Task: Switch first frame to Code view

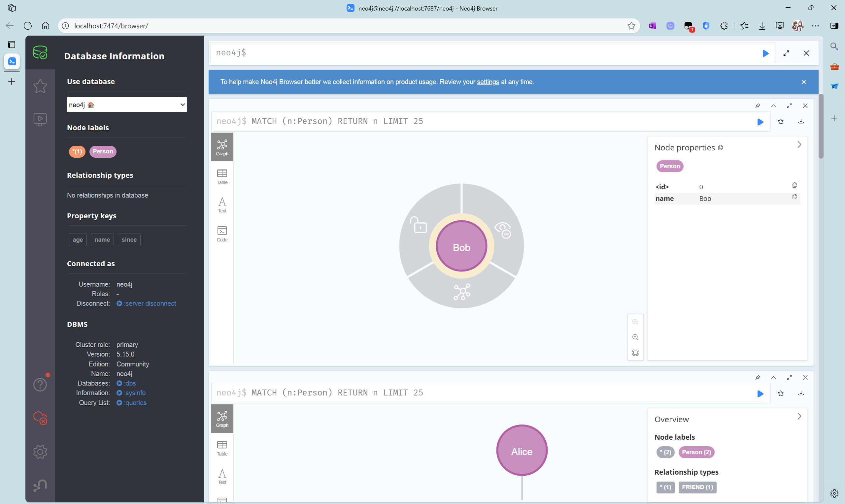Action: pyautogui.click(x=222, y=234)
